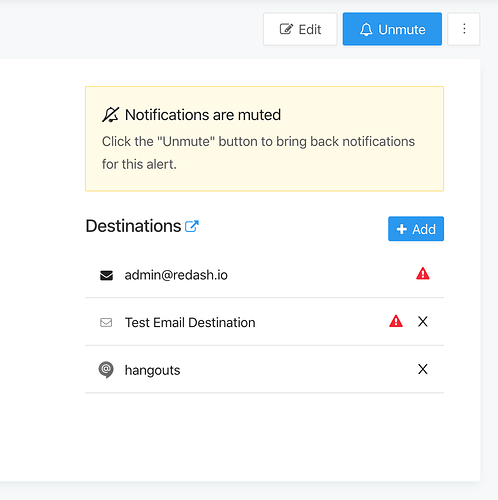This screenshot has height=500, width=498.
Task: Click the pencil icon on Edit button
Action: point(286,29)
